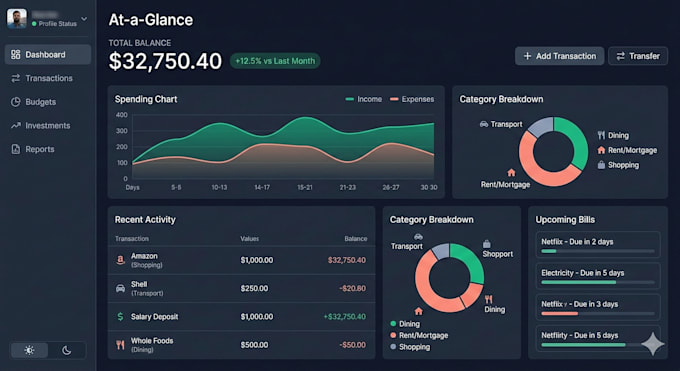Click the Transactions arrows icon

pyautogui.click(x=16, y=78)
